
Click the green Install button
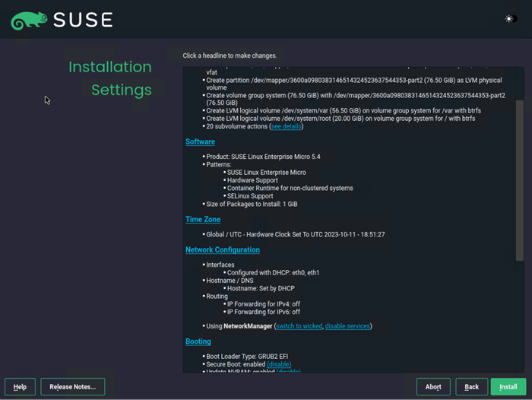point(508,387)
